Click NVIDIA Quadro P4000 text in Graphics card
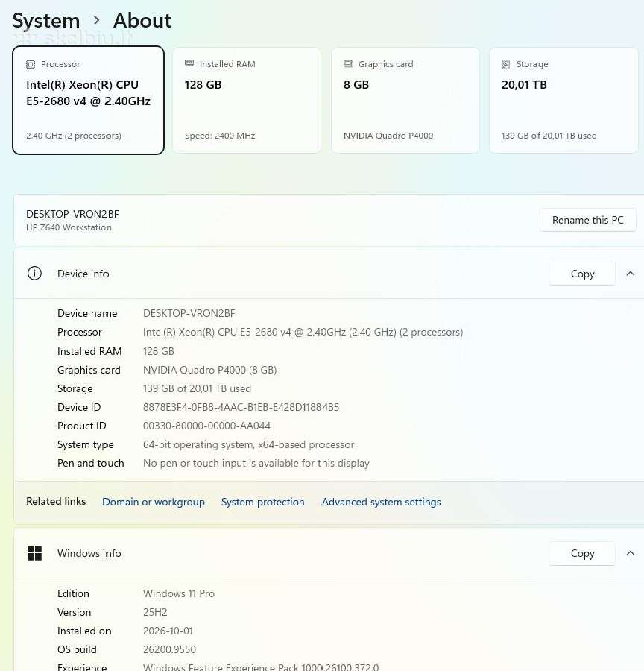Screen dimensions: 644x671 [388, 136]
